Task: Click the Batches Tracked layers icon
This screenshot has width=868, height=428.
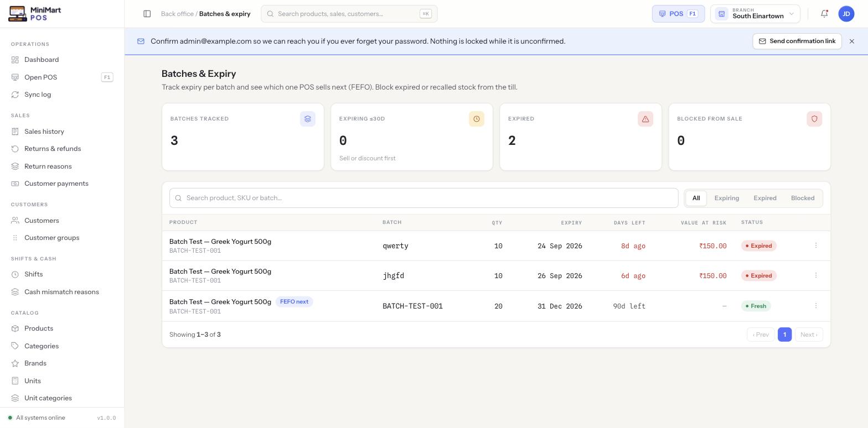Action: click(x=308, y=119)
